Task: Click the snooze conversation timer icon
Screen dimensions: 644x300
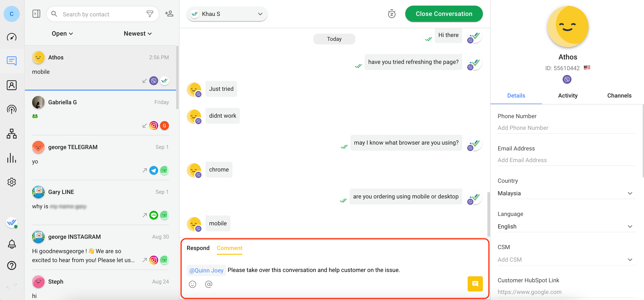Action: [392, 14]
